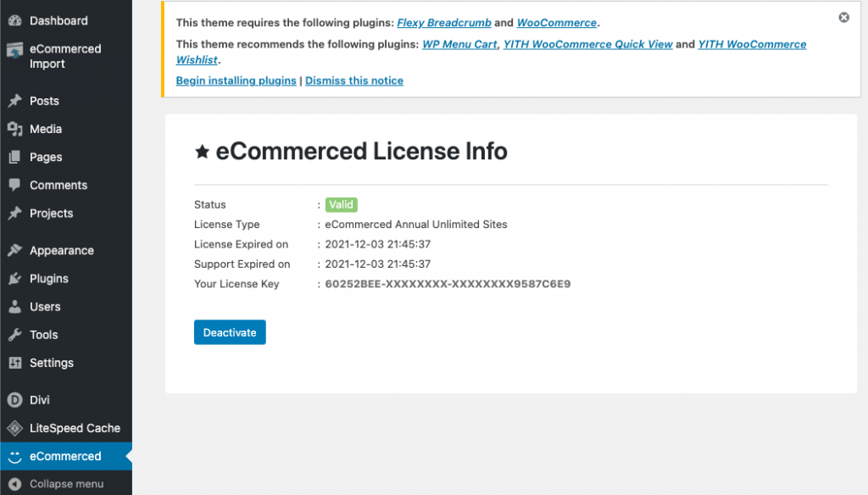Click the masked license key text
Screen dimensions: 868x495
448,284
